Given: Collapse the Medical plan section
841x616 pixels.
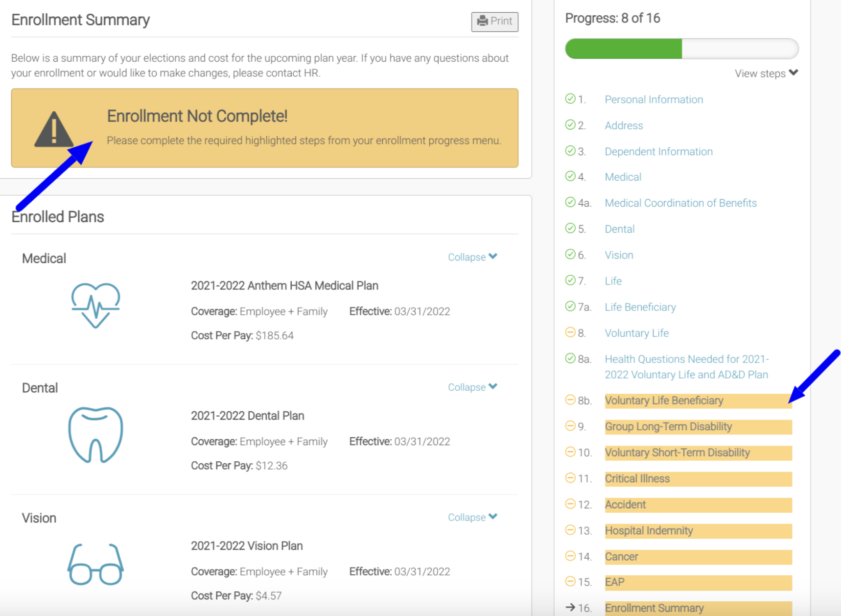Looking at the screenshot, I should click(472, 257).
